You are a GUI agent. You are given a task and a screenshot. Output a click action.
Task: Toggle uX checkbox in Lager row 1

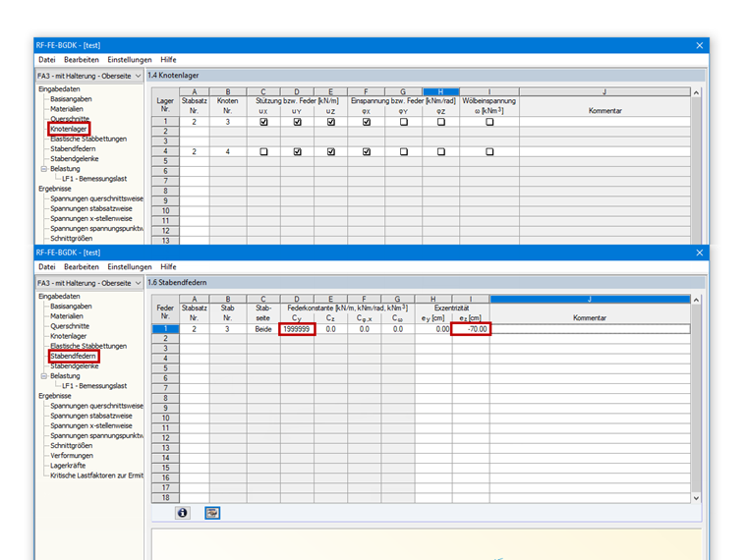(x=263, y=122)
